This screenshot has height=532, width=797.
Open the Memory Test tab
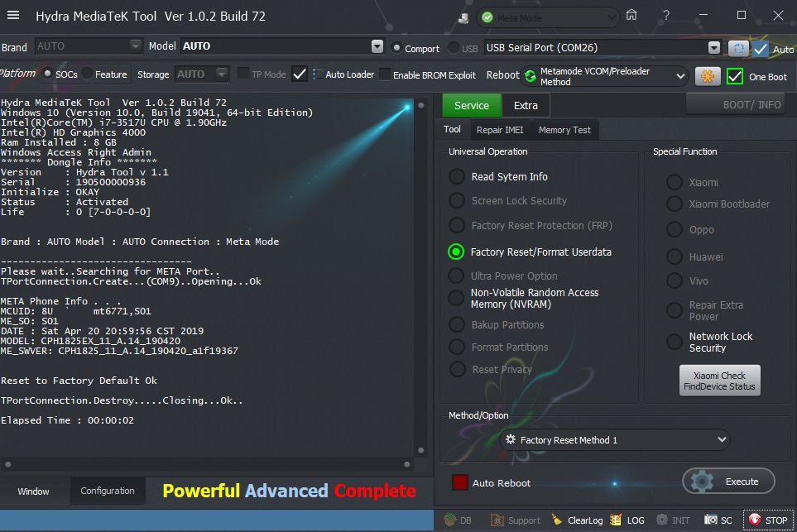tap(564, 130)
